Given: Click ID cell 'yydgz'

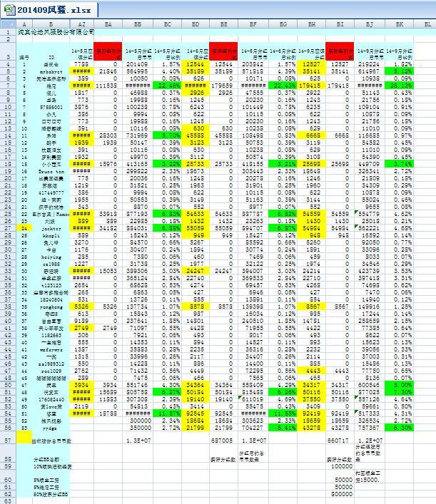Looking at the screenshot, I should click(51, 428).
